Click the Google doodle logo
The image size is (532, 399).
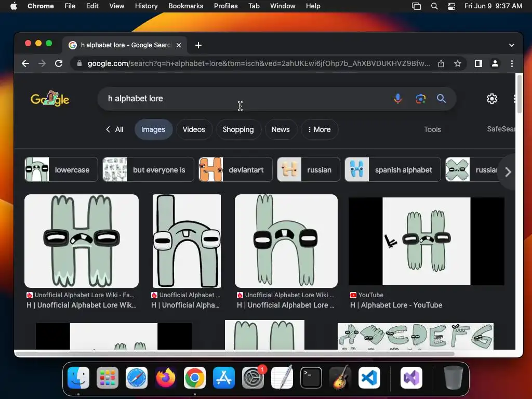coord(50,99)
